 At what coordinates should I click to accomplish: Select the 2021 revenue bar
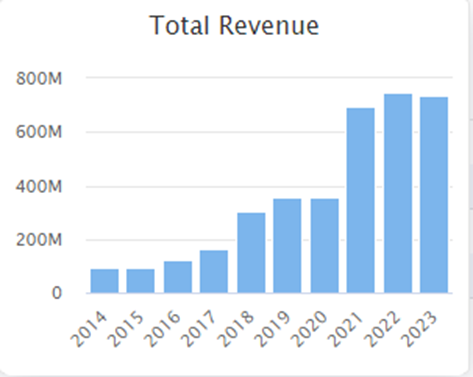361,200
